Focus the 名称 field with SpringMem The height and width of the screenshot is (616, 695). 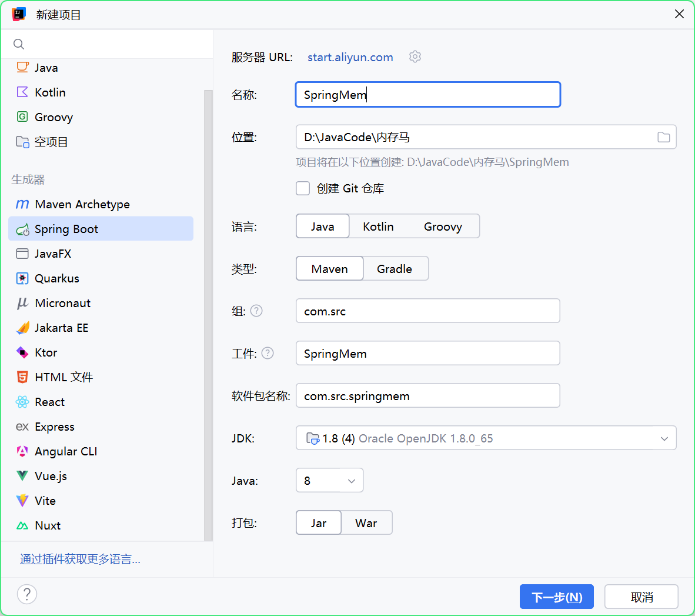427,95
